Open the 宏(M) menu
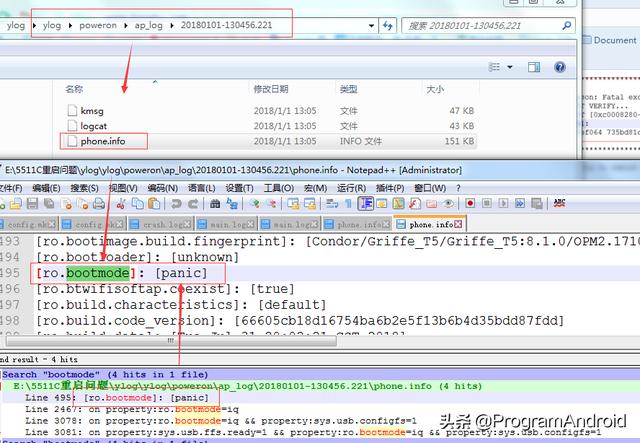The width and height of the screenshot is (640, 443). point(316,188)
